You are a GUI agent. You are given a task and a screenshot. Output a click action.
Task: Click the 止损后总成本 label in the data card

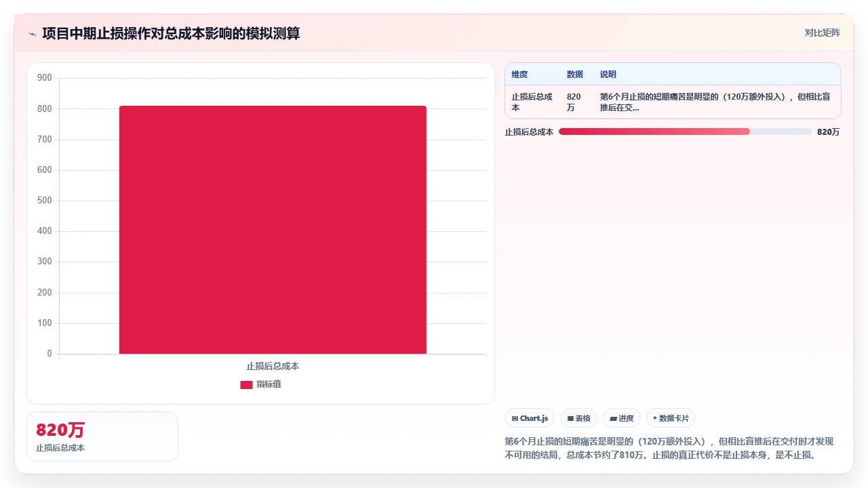pyautogui.click(x=60, y=448)
